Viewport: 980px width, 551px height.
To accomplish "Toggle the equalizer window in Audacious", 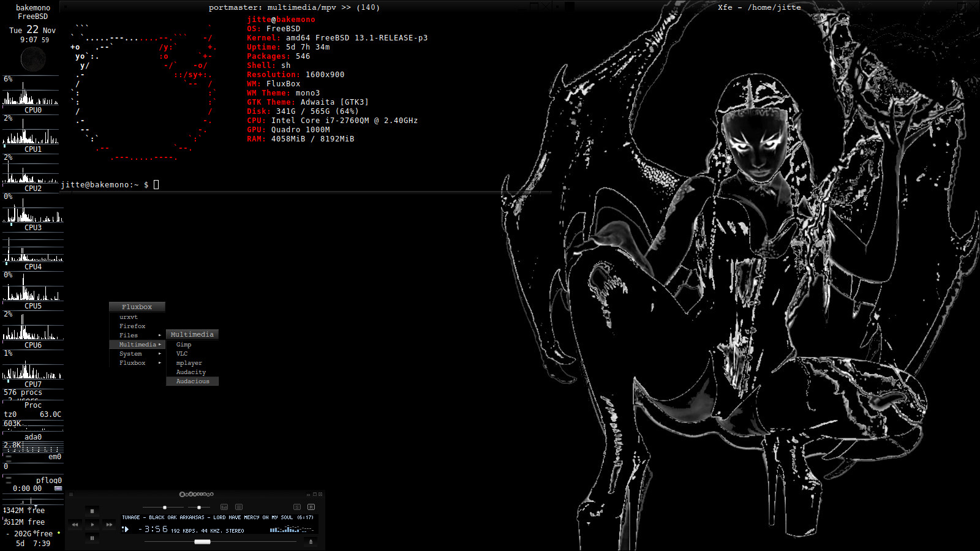I will click(224, 507).
